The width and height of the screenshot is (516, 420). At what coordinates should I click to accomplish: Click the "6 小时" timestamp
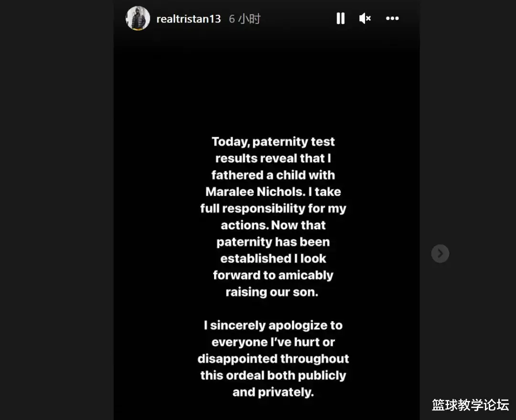click(245, 19)
